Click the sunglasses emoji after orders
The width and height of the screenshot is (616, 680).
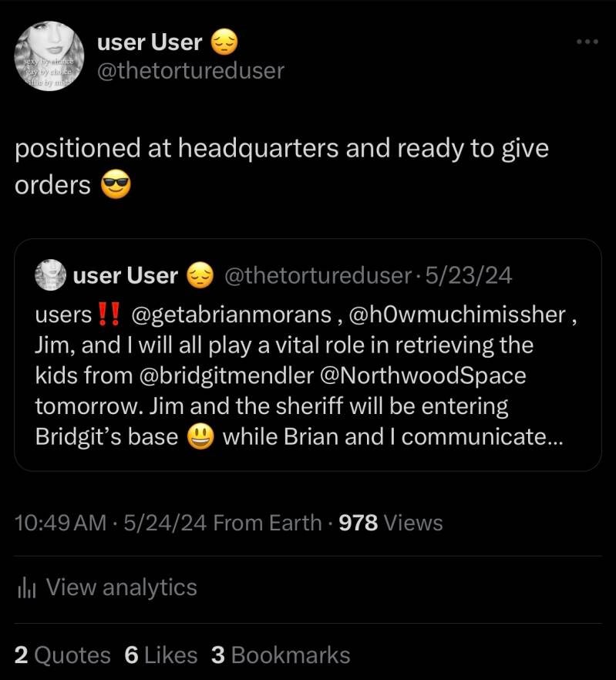[x=116, y=186]
